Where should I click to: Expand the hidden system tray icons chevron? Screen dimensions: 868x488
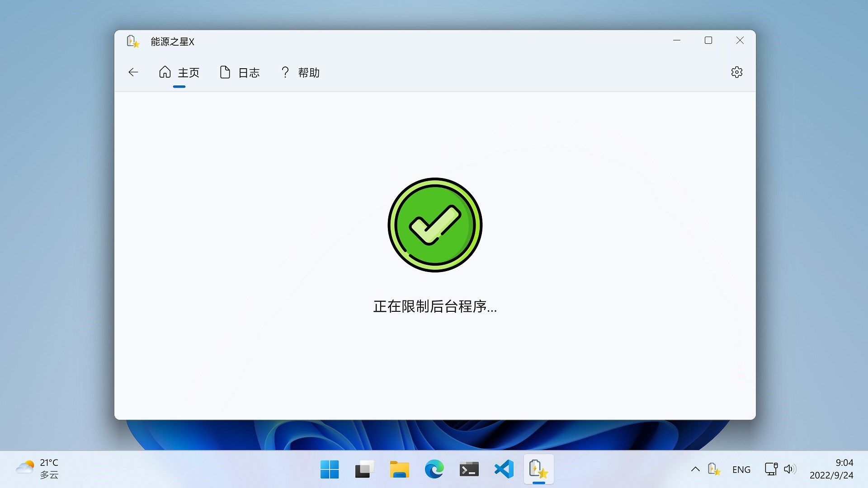click(x=695, y=469)
